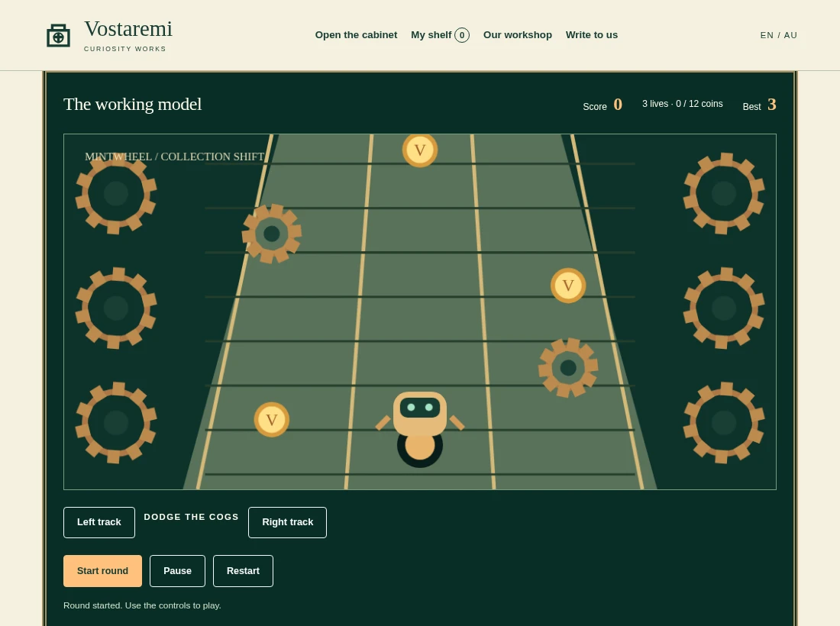The width and height of the screenshot is (840, 626).
Task: Click the 'DODGE THE COGS' label
Action: (191, 517)
